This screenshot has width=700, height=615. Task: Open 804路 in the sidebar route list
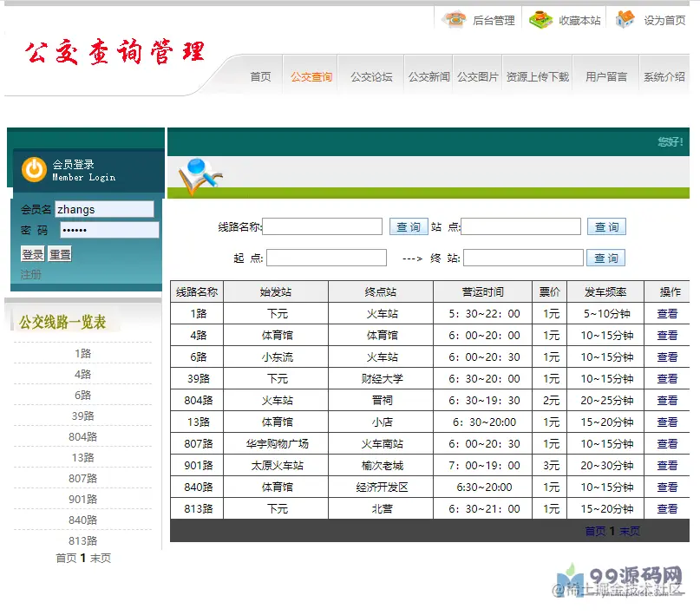[82, 436]
